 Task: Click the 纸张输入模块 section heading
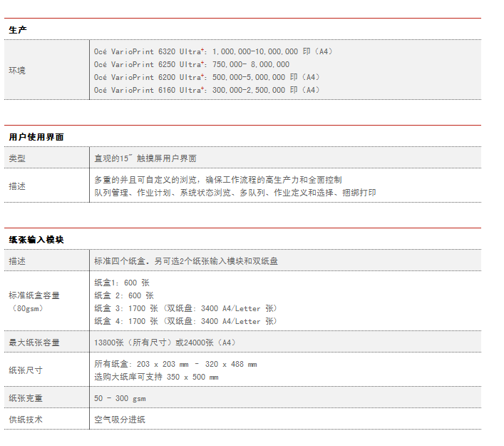(x=36, y=240)
